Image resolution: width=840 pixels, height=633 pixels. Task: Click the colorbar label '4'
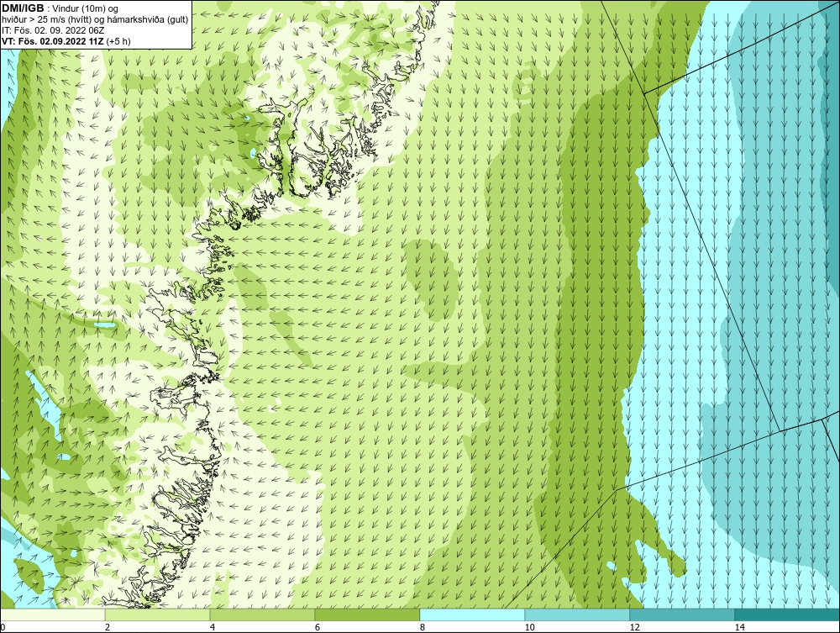213,627
